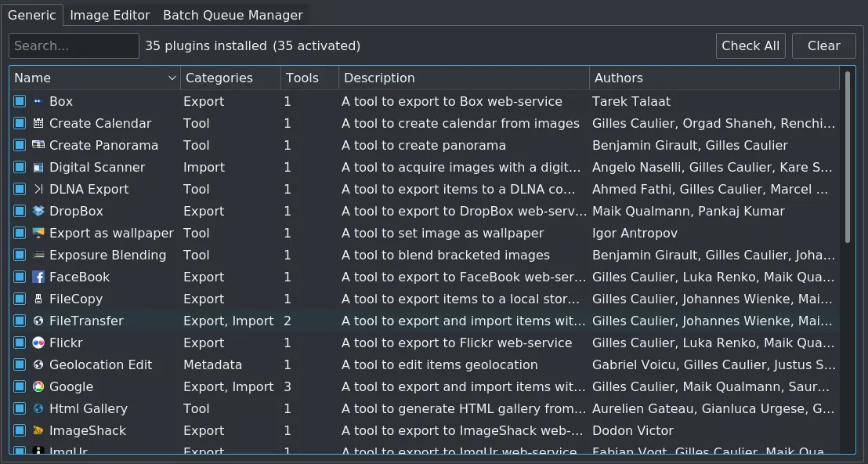868x464 pixels.
Task: Toggle the Exposure Blending checkbox
Action: [20, 255]
